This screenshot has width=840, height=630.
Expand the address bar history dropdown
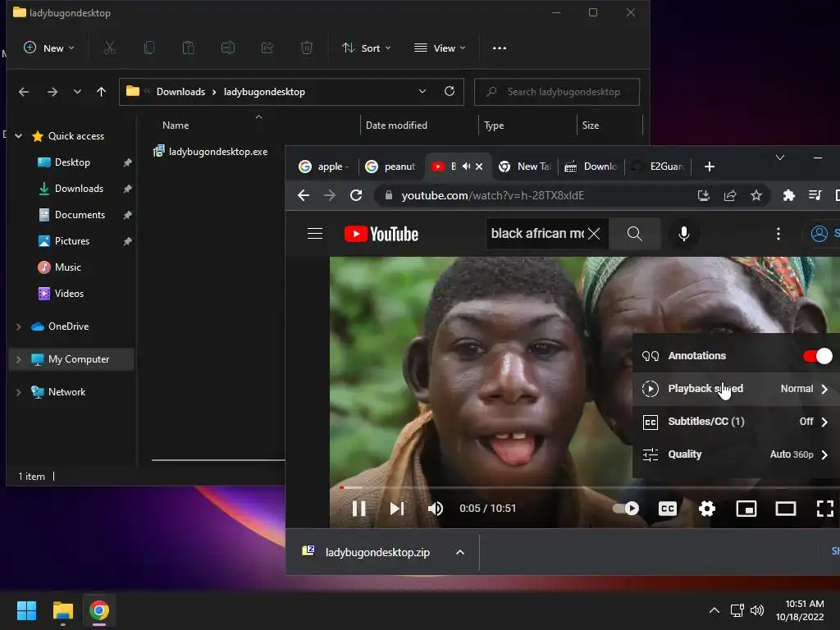(422, 91)
